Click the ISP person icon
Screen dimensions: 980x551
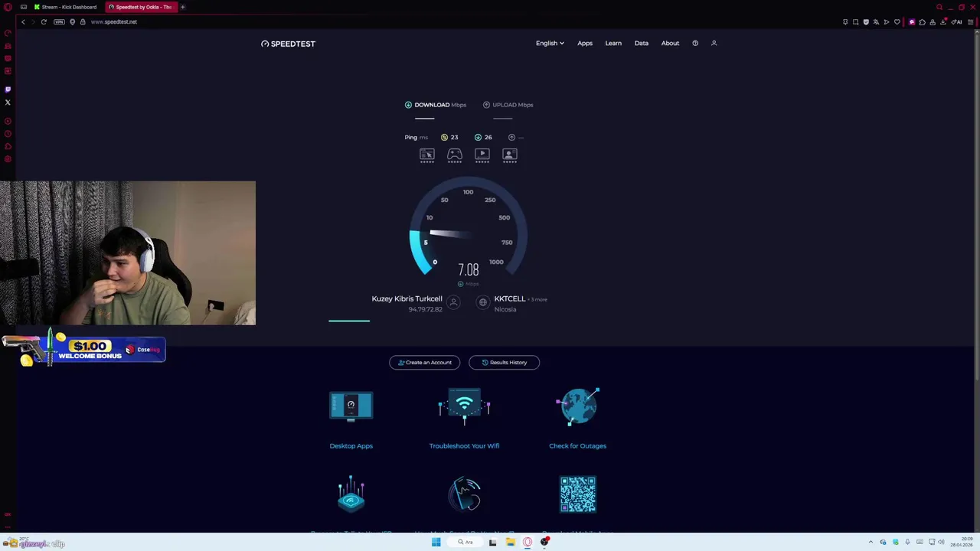click(453, 303)
